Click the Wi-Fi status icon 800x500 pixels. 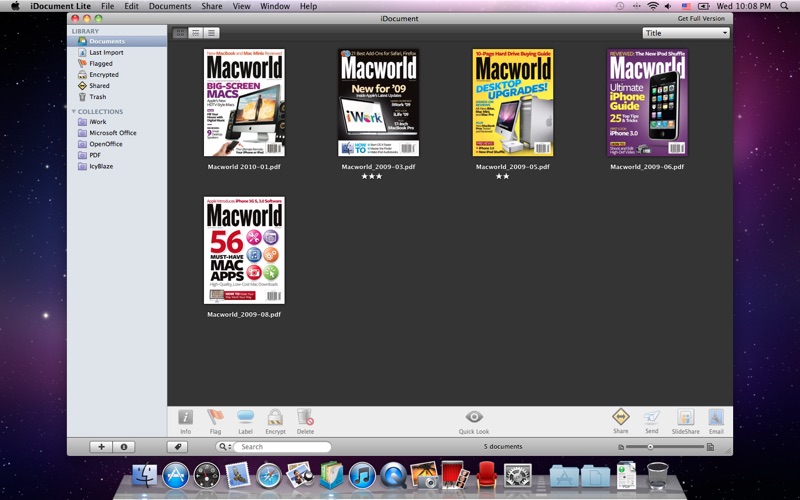(x=653, y=6)
